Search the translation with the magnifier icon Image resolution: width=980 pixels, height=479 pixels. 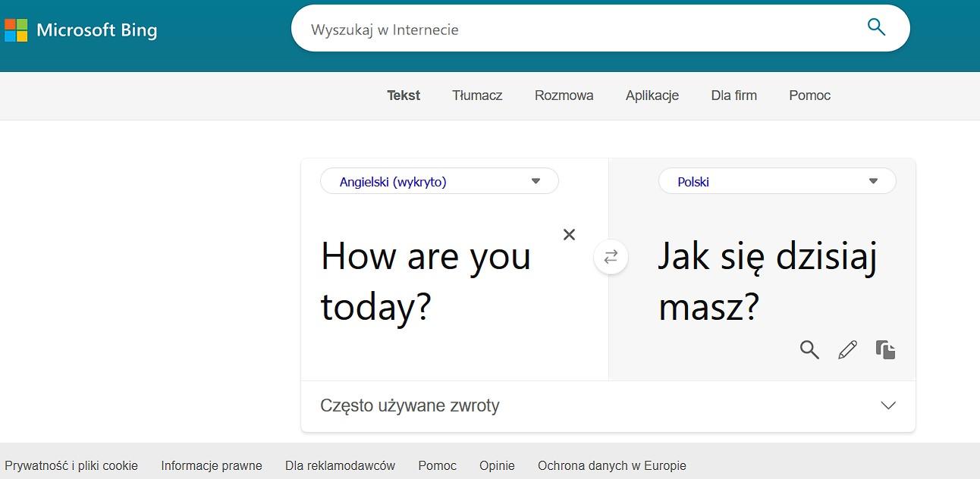pyautogui.click(x=809, y=349)
